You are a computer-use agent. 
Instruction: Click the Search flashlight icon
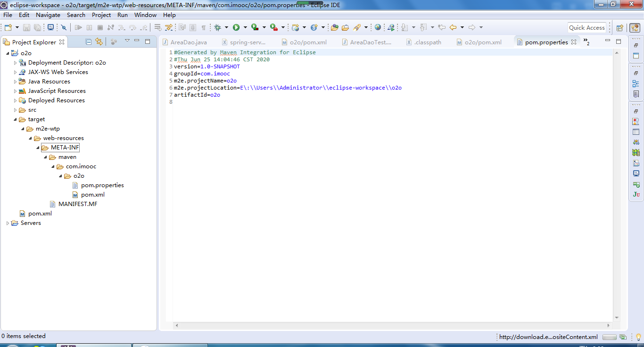[x=357, y=27]
